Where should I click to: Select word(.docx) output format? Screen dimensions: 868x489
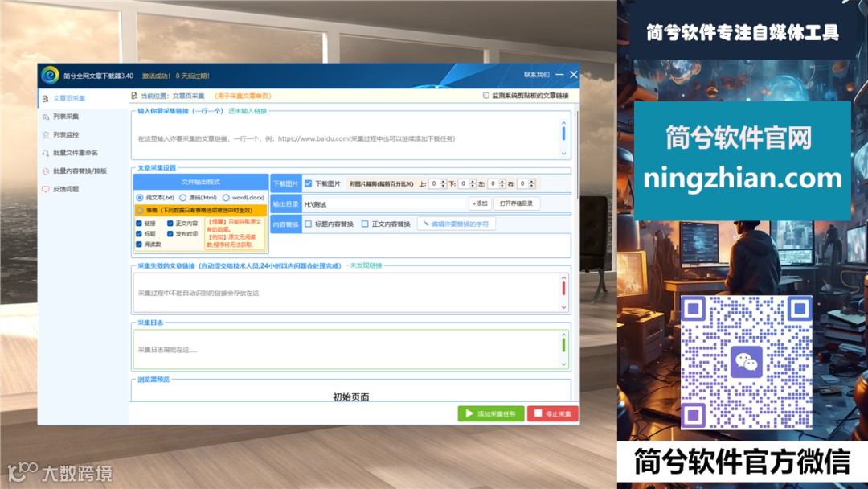point(226,198)
